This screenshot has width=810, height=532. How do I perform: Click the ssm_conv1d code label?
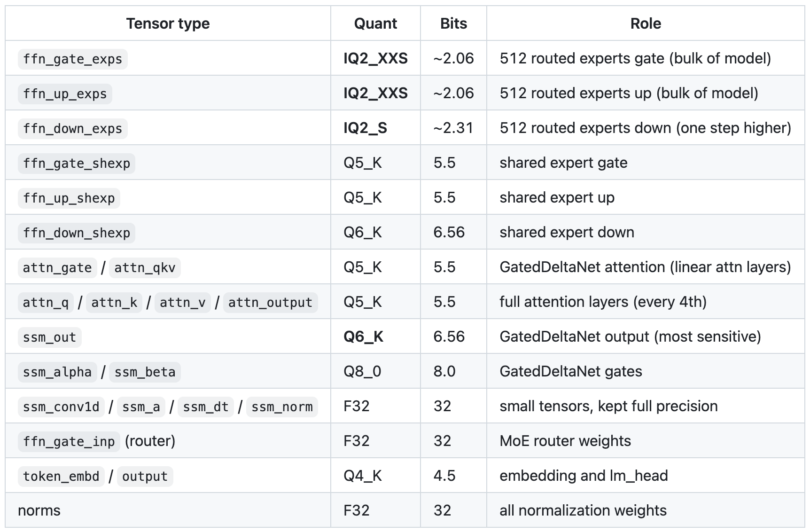[x=61, y=407]
